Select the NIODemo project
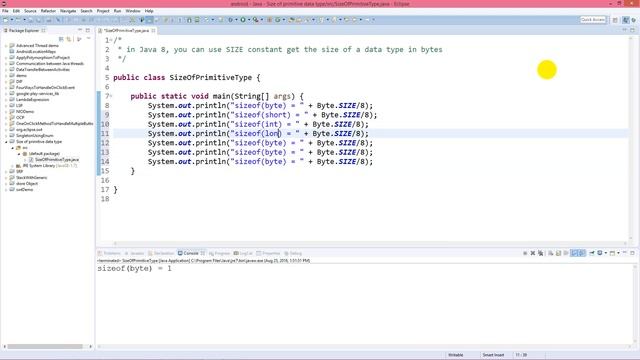 click(x=25, y=111)
